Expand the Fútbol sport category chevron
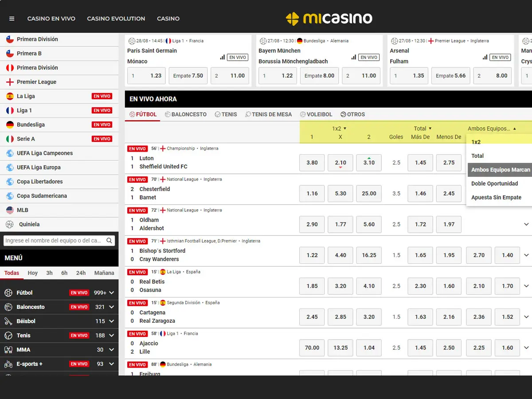This screenshot has height=399, width=532. [x=112, y=293]
